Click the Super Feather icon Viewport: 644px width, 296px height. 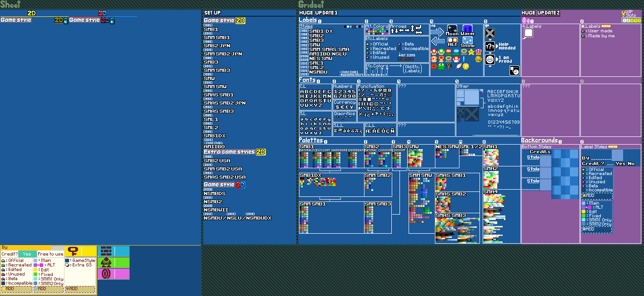(459, 66)
